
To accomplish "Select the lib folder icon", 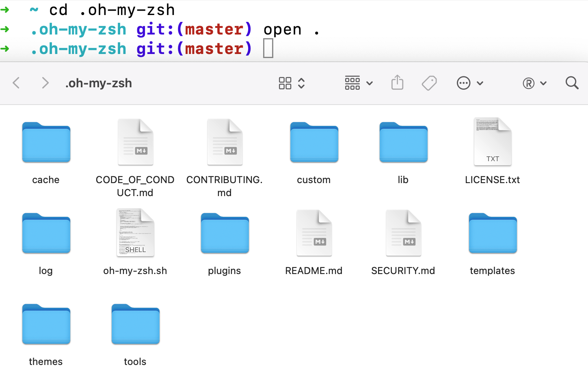I will tap(404, 142).
